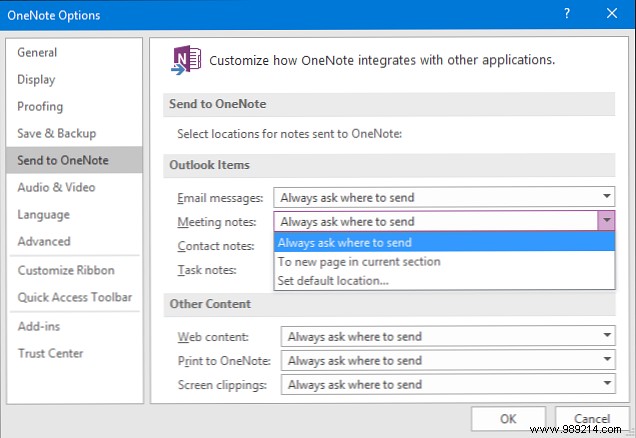This screenshot has height=438, width=636.
Task: Click the OneNote logo icon in header
Action: [x=186, y=60]
